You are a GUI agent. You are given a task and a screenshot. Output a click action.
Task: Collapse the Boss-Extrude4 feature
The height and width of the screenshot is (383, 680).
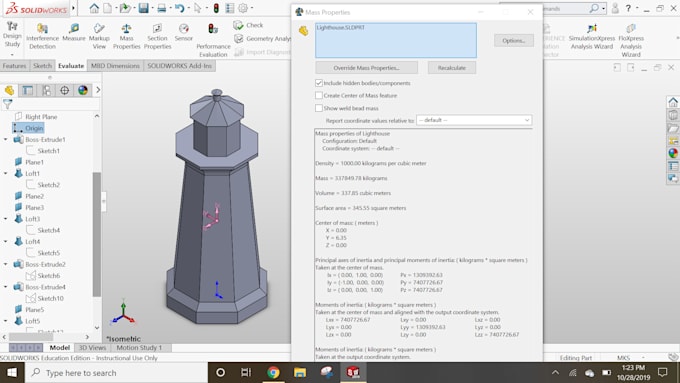[x=6, y=287]
